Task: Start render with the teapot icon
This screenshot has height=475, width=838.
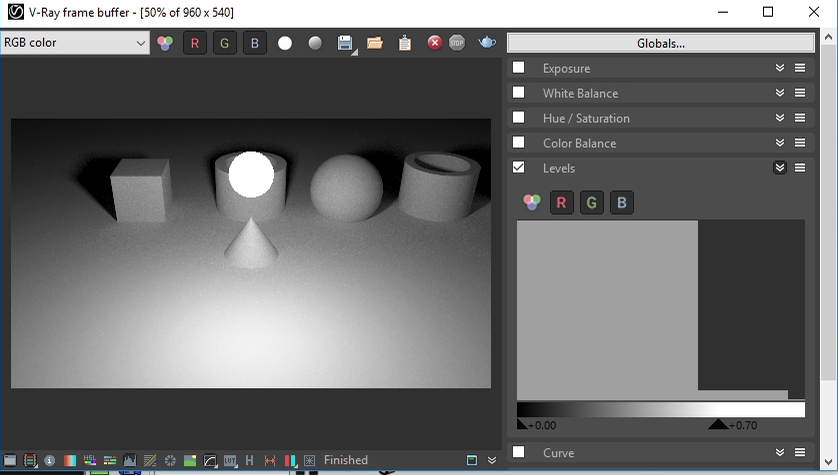Action: coord(487,42)
